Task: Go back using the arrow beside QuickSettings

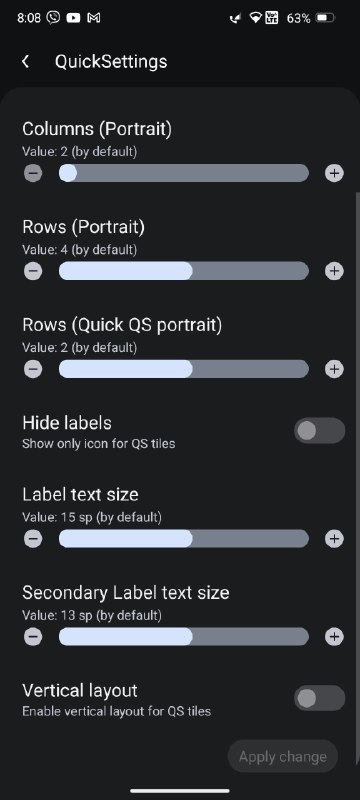Action: pyautogui.click(x=25, y=62)
